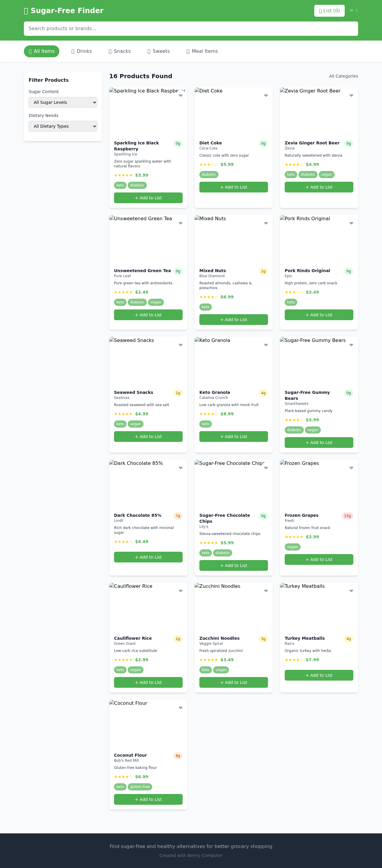Switch to the Drinks category tab
The height and width of the screenshot is (868, 382).
tap(81, 51)
